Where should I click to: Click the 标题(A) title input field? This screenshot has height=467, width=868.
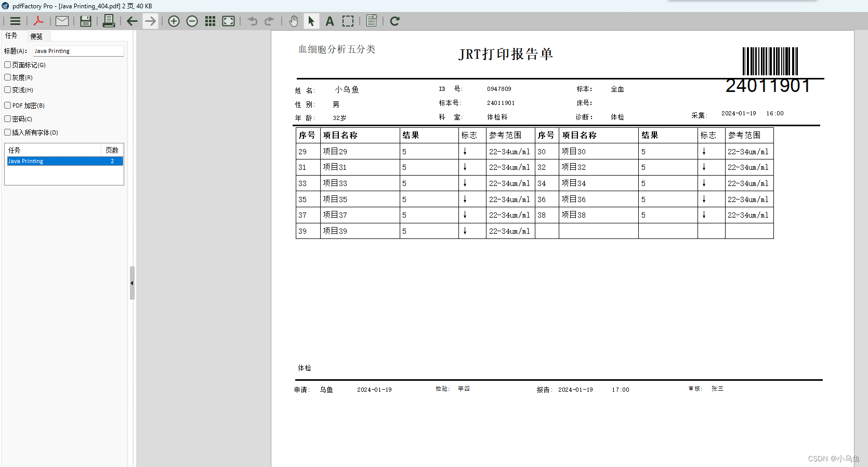tap(78, 51)
